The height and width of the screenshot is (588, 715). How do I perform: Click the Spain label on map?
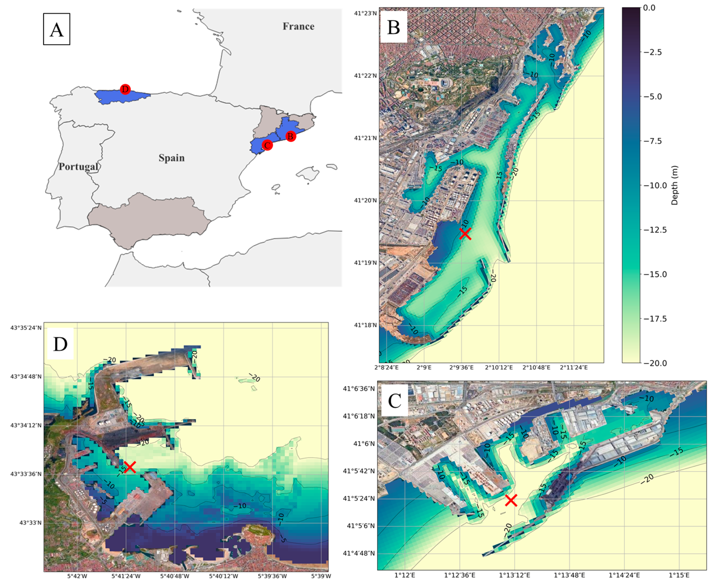coord(171,158)
